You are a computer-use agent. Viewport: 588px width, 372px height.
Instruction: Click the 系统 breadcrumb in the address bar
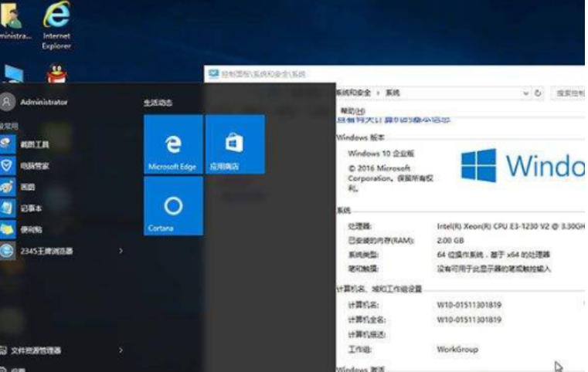393,93
